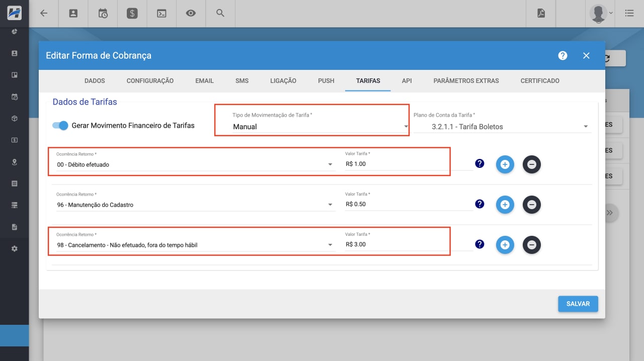
Task: Remove the Cancelamento tariff row
Action: (532, 245)
